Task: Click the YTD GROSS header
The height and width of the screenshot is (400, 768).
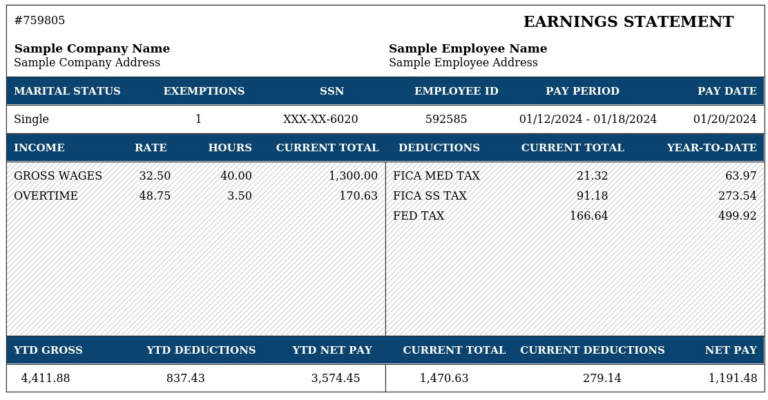Action: [48, 350]
